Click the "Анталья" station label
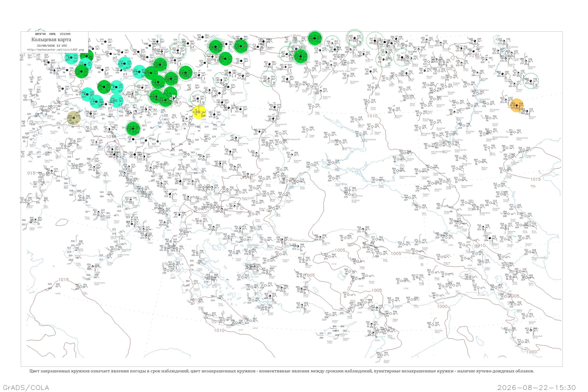Image resolution: width=588 pixels, height=392 pixels. 307,311
